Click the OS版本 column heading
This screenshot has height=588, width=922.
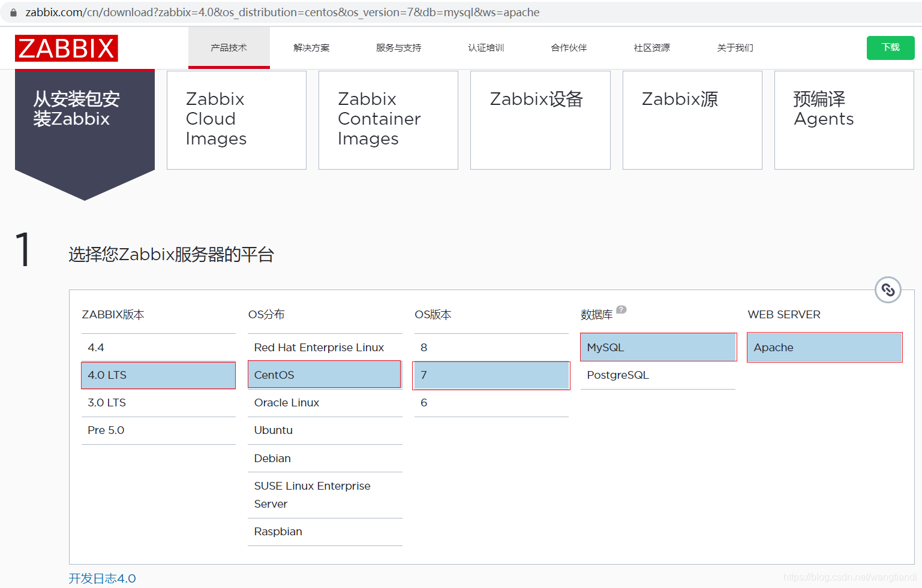433,315
